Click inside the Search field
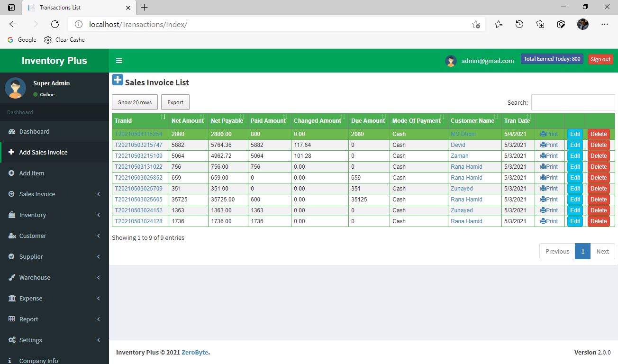The width and height of the screenshot is (618, 364). click(573, 102)
